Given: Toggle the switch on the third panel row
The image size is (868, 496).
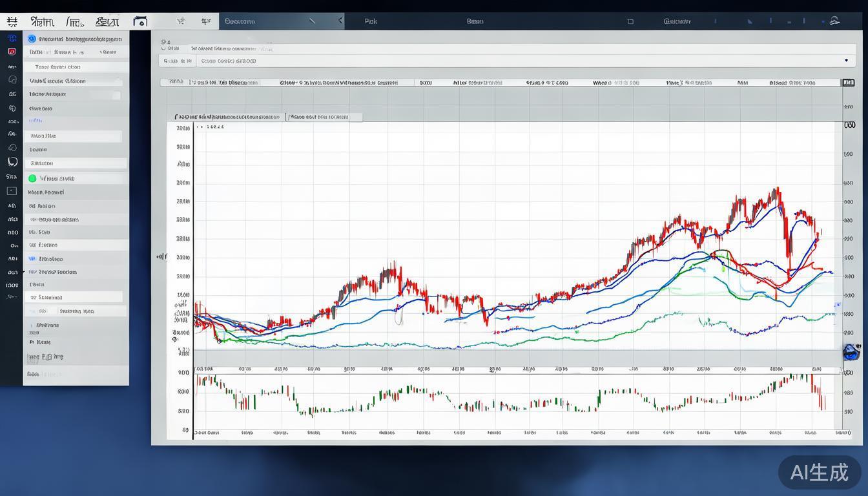Looking at the screenshot, I should pyautogui.click(x=116, y=95).
